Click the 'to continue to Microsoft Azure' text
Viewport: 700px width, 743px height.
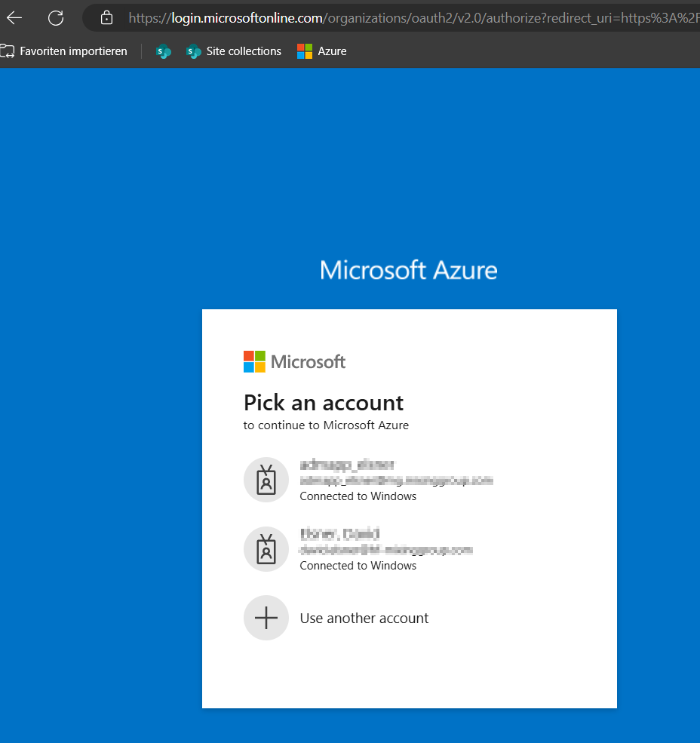click(326, 425)
